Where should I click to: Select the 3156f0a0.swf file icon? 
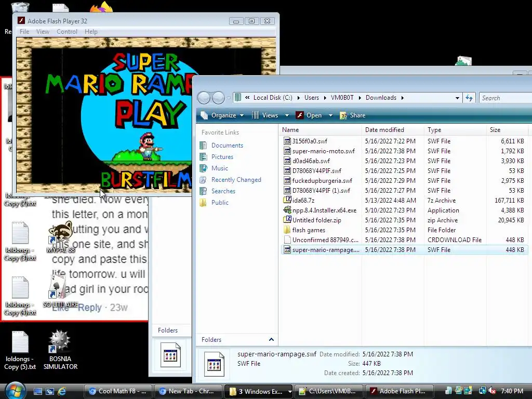287,141
